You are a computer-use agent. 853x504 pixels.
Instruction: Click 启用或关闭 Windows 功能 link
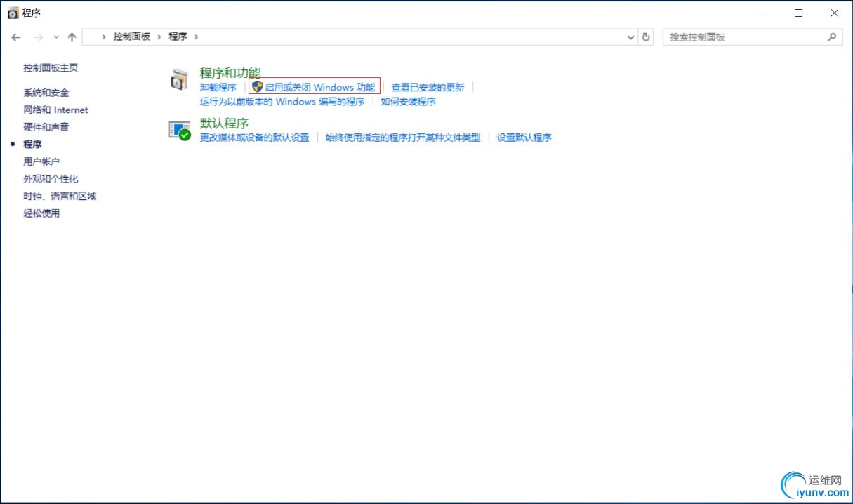point(320,87)
